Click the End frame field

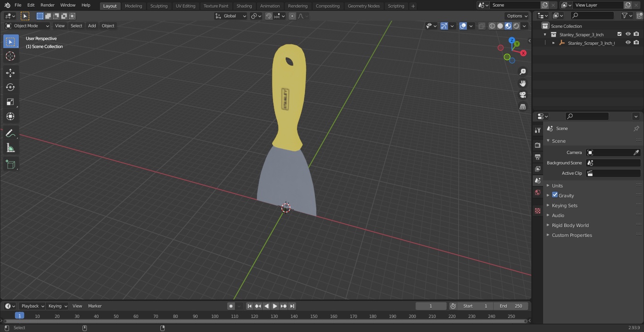tap(511, 306)
